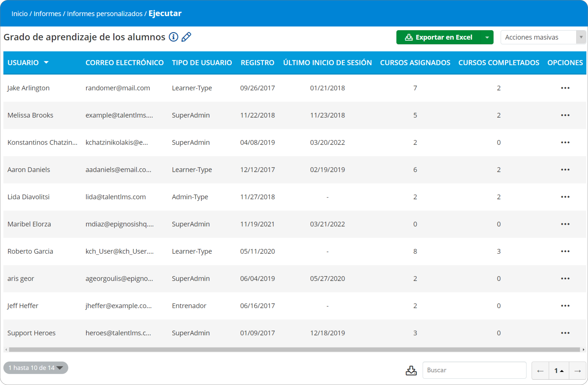588x385 pixels.
Task: Click registration date 05/11/2020
Action: 257,251
